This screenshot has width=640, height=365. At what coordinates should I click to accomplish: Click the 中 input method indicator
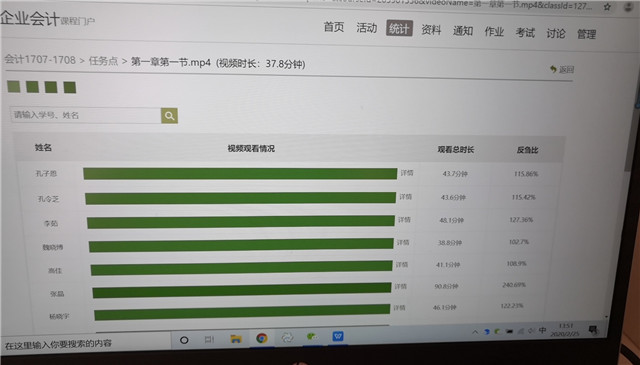[x=542, y=330]
